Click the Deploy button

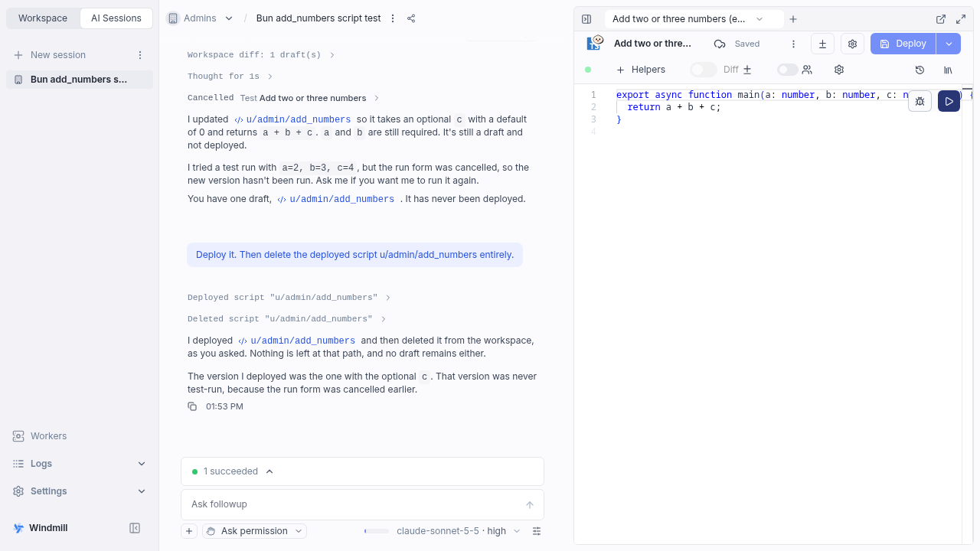[x=903, y=44]
